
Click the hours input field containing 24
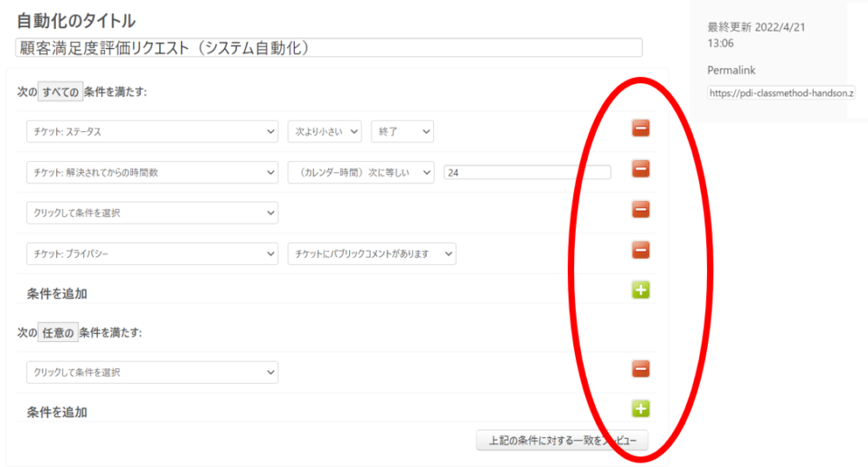[527, 172]
